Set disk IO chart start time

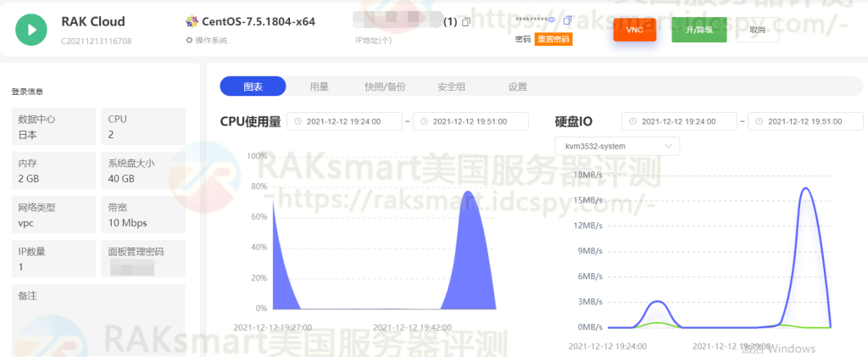click(x=679, y=121)
